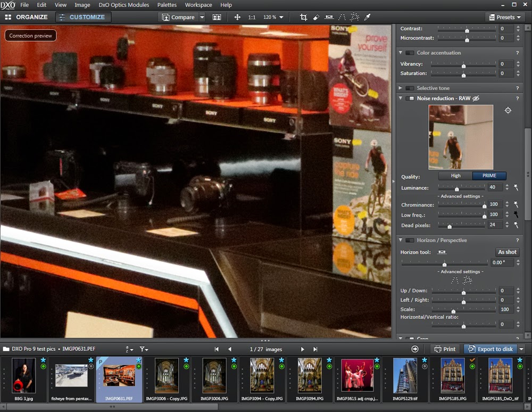Click the Export to disk button
This screenshot has height=412, width=532.
tap(491, 349)
